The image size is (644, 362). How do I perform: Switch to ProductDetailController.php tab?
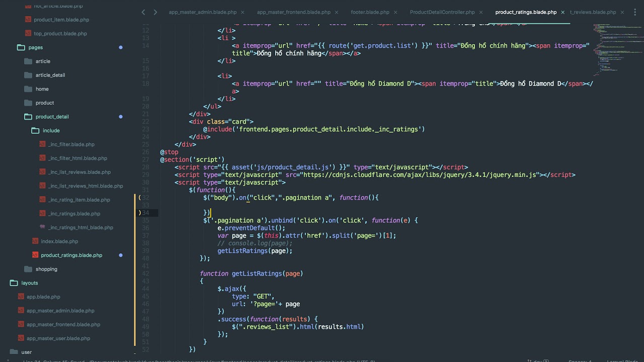point(442,12)
